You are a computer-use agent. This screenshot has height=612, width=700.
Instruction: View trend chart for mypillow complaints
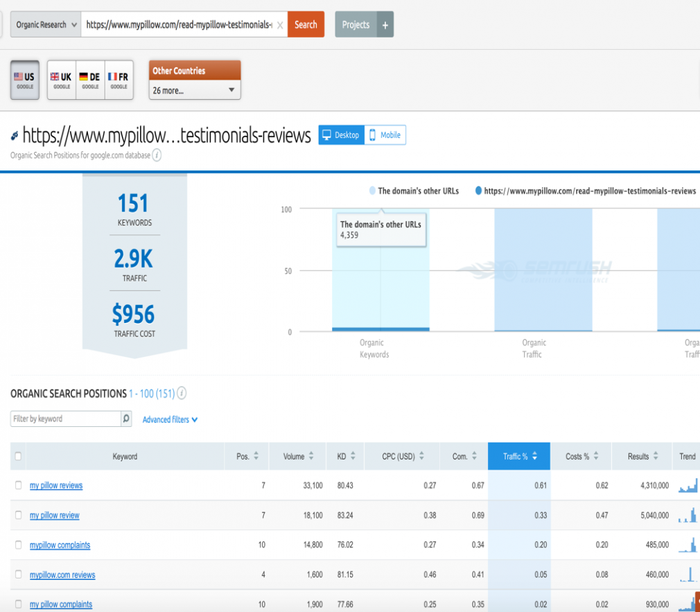pyautogui.click(x=688, y=545)
